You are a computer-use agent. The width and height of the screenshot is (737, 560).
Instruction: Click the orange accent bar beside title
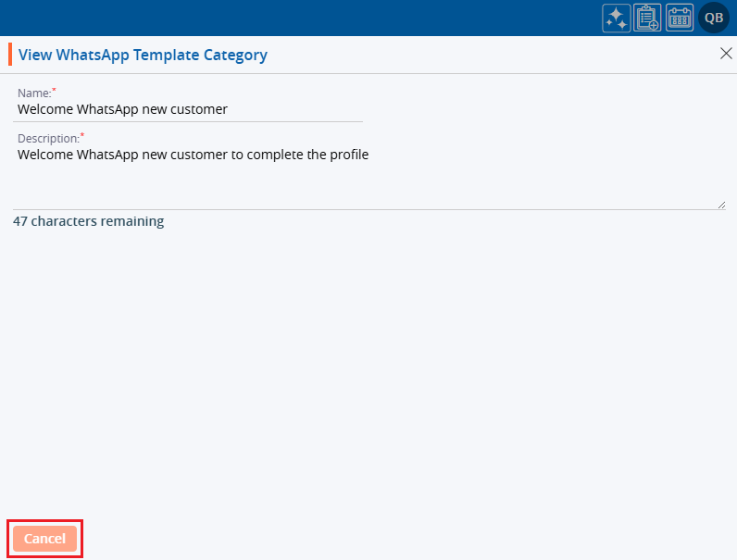(10, 55)
